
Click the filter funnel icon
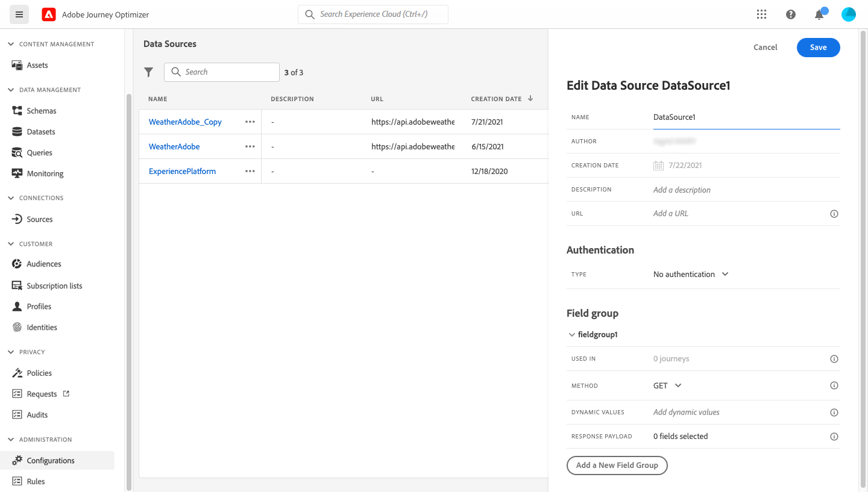pyautogui.click(x=149, y=72)
